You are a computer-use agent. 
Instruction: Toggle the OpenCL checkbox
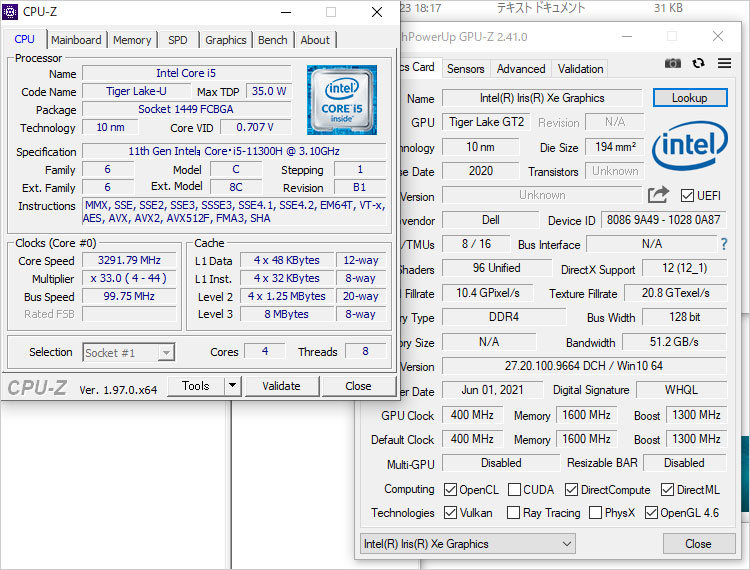tap(450, 490)
